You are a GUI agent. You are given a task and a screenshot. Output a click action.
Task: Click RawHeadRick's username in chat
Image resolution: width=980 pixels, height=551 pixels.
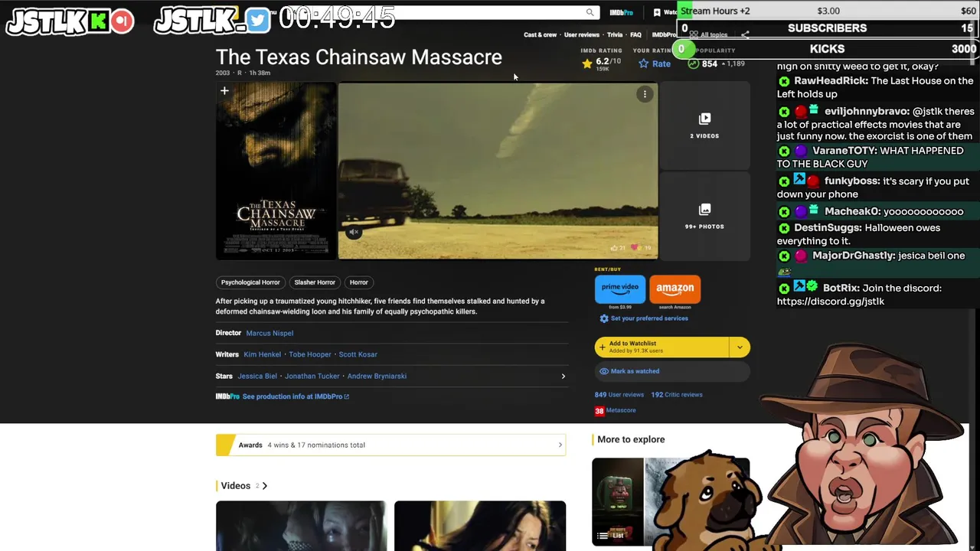[830, 81]
